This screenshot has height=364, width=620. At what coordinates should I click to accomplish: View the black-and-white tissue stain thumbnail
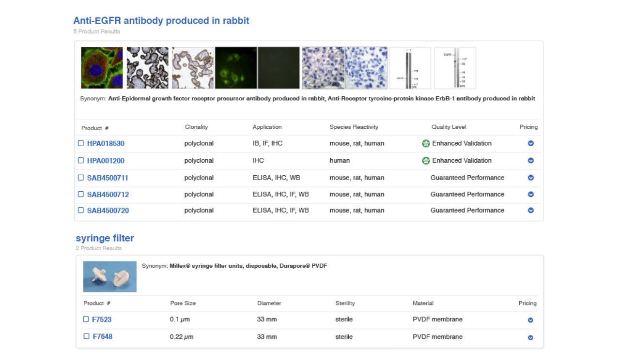(148, 68)
